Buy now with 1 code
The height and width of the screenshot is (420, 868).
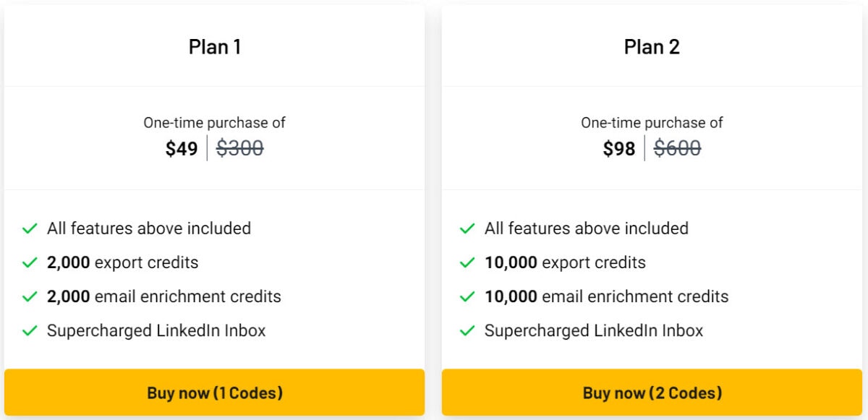[x=214, y=393]
